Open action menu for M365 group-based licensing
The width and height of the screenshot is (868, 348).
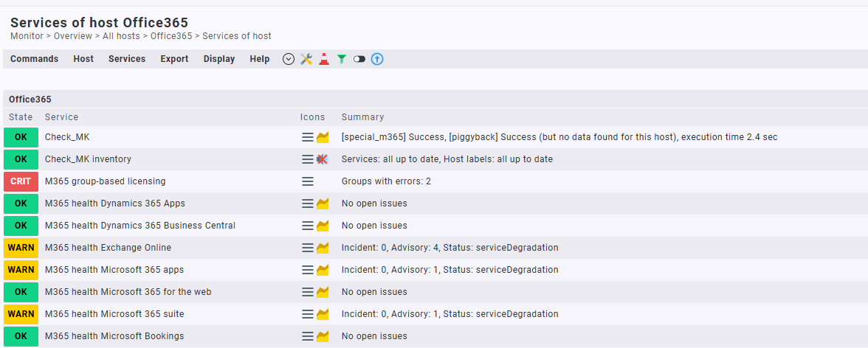308,181
